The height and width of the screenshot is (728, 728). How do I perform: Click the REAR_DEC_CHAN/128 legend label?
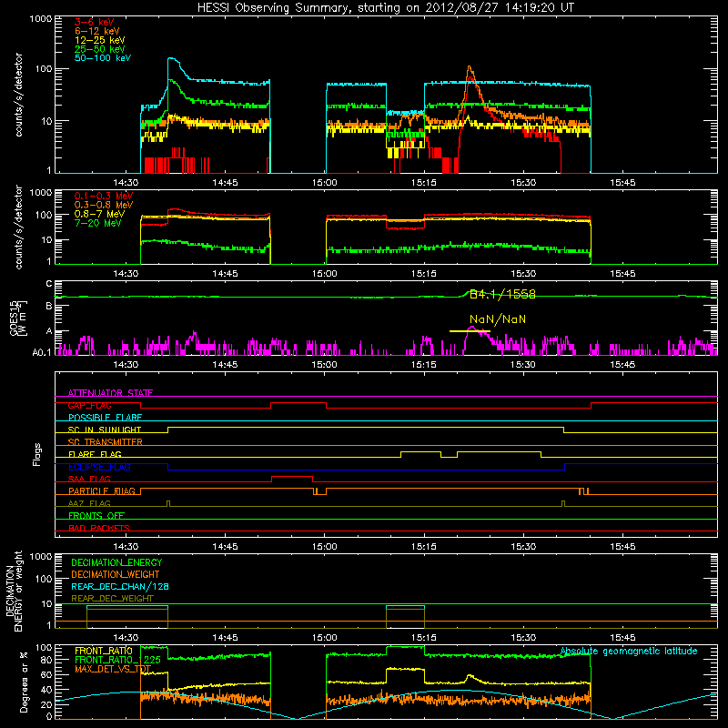(x=120, y=586)
